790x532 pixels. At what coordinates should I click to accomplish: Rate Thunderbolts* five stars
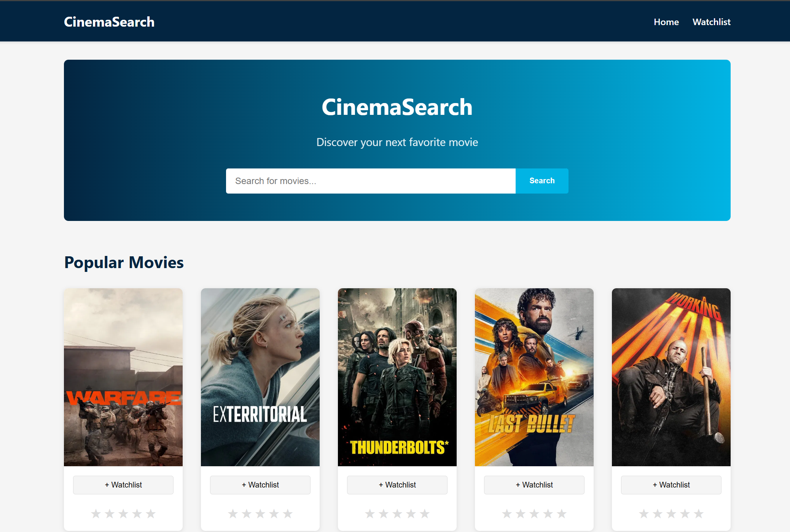[425, 514]
